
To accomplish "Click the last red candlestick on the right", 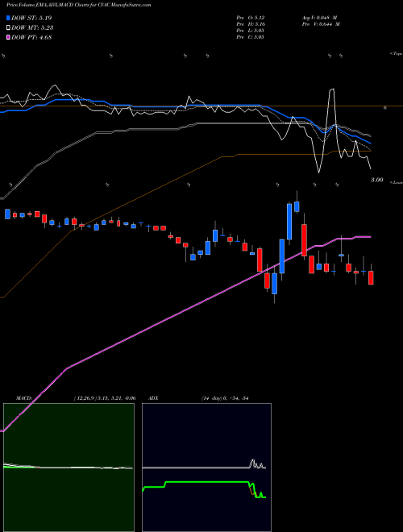I will [371, 277].
